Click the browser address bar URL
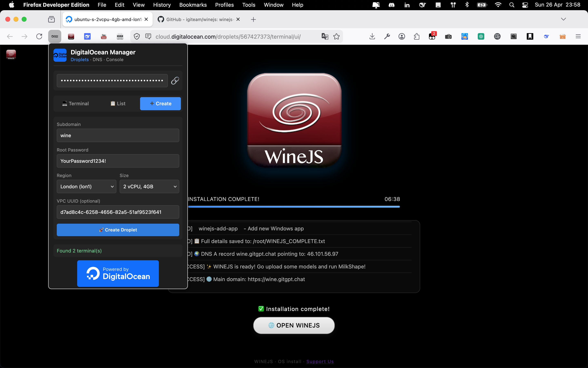Image resolution: width=588 pixels, height=368 pixels. (228, 37)
